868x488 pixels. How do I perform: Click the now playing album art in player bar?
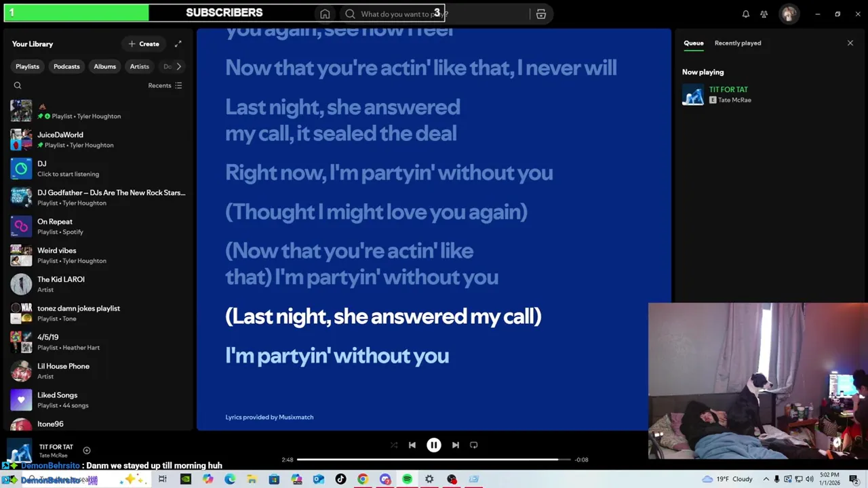(19, 451)
